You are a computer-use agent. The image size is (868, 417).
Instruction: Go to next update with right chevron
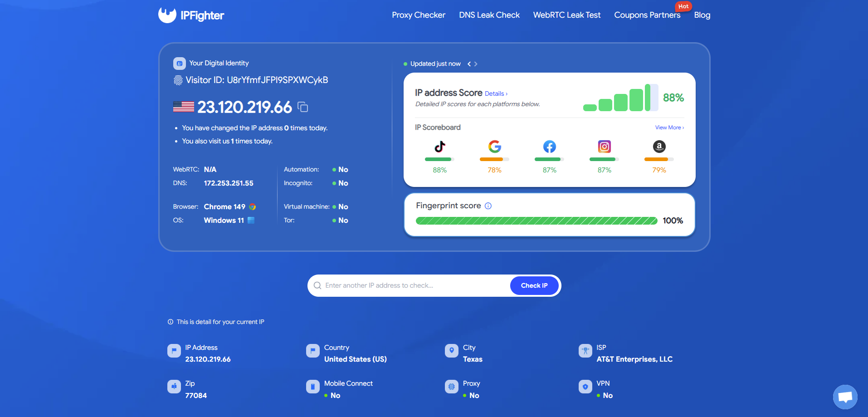[476, 64]
